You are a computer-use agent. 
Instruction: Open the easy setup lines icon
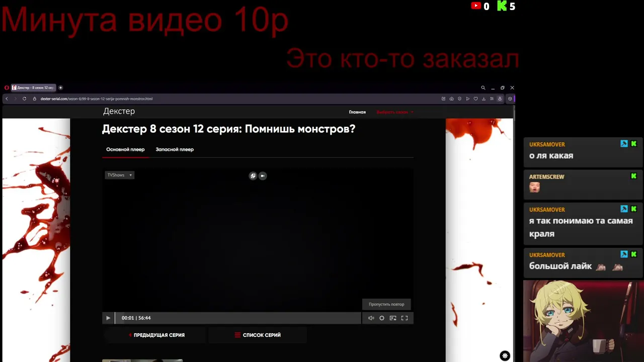point(492,99)
